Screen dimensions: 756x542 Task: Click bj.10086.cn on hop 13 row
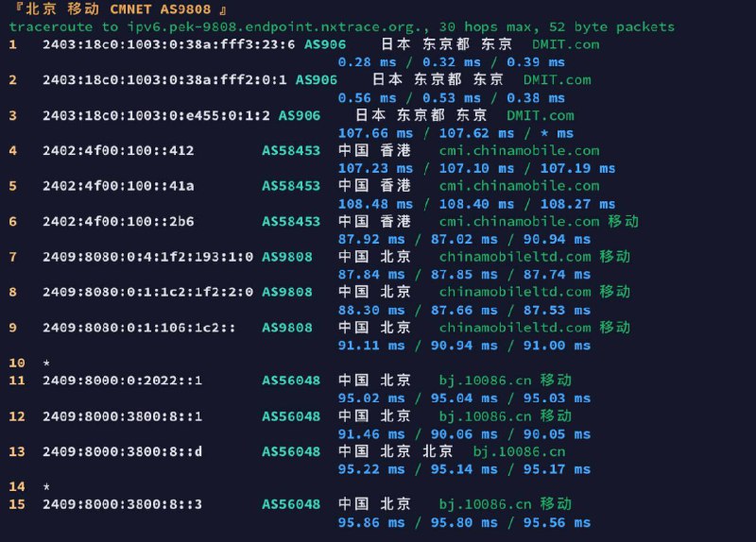tap(519, 452)
